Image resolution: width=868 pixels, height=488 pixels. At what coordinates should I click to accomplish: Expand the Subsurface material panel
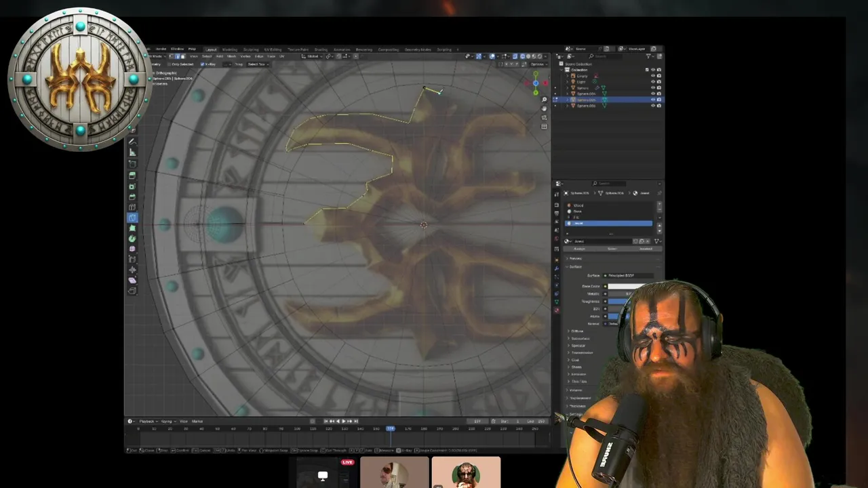[580, 338]
